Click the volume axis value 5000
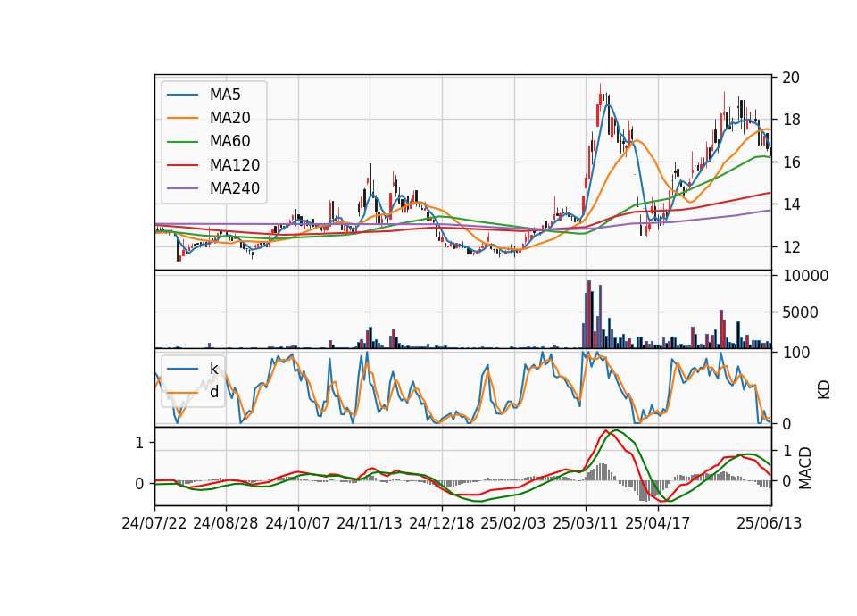 point(800,312)
